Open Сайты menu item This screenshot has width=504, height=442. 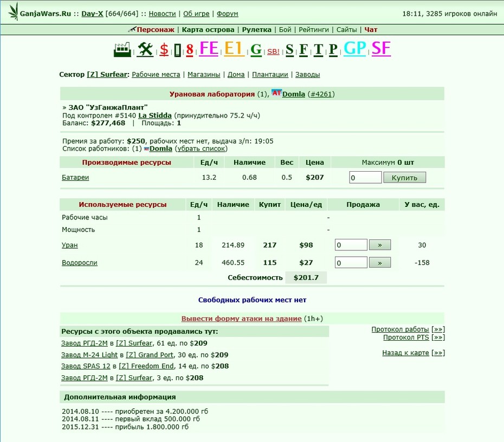pos(346,30)
